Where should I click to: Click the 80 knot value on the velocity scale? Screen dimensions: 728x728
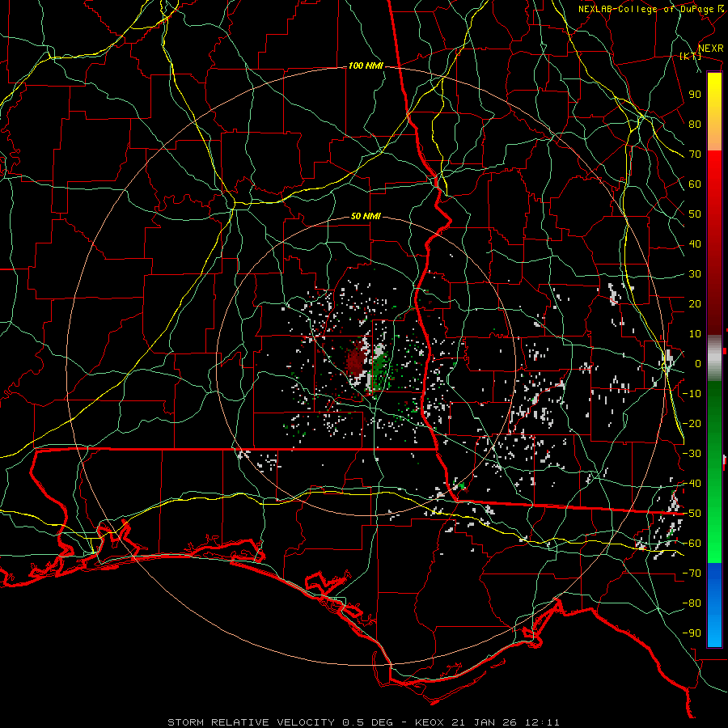coord(695,125)
